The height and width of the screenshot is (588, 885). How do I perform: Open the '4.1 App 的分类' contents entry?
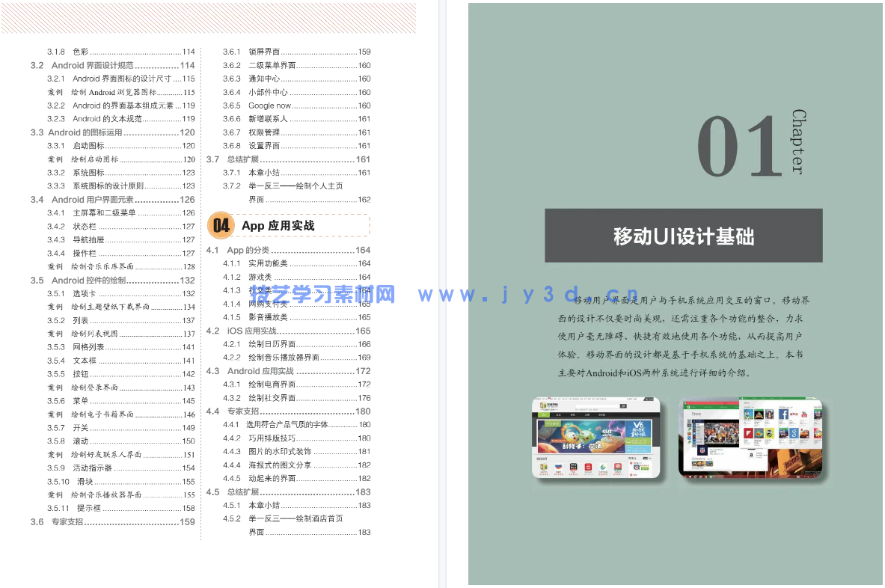(x=238, y=249)
